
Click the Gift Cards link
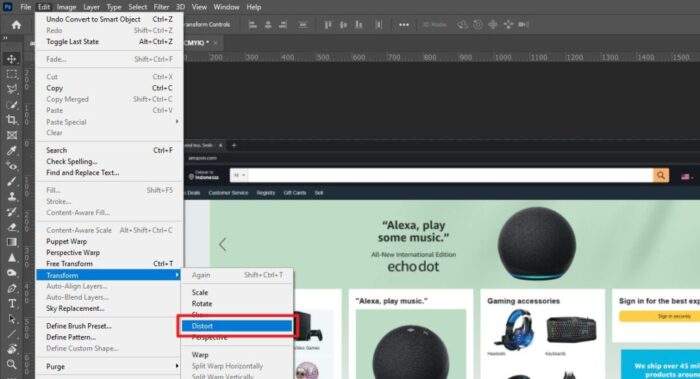pyautogui.click(x=295, y=193)
